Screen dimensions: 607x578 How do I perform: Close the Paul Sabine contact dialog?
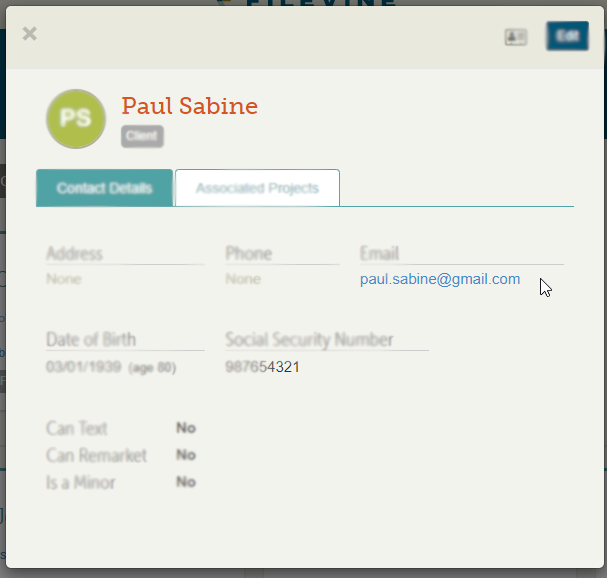29,34
